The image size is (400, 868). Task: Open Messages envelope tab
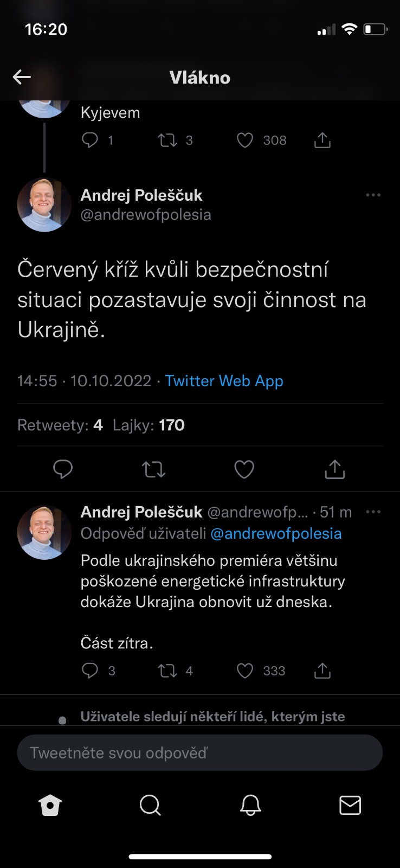click(x=350, y=806)
